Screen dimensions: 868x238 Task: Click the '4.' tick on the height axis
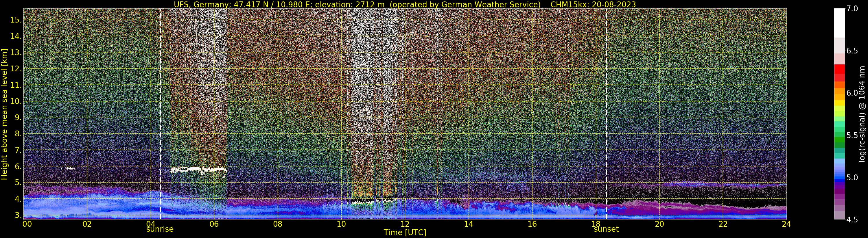point(18,199)
